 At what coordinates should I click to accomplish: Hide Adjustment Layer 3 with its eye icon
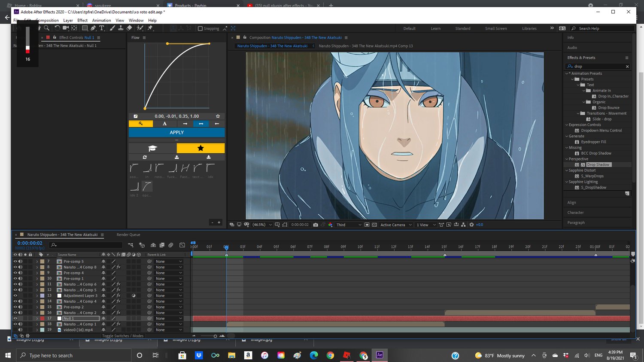pos(15,295)
